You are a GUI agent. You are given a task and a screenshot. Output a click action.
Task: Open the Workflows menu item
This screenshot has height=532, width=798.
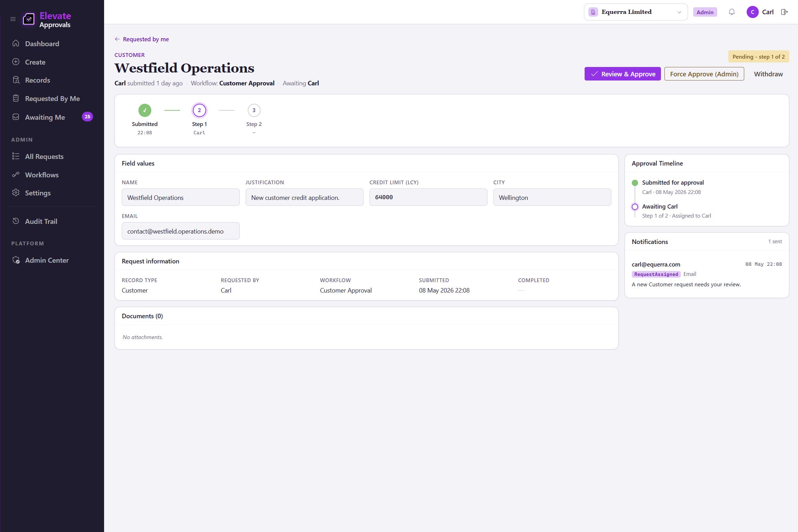[52, 175]
